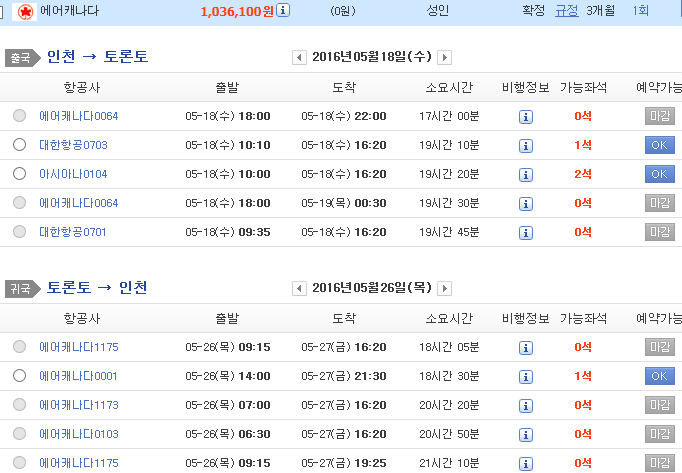Open flight info for 에어캐나다1175 arriving 16:20
The image size is (682, 473).
tap(526, 348)
